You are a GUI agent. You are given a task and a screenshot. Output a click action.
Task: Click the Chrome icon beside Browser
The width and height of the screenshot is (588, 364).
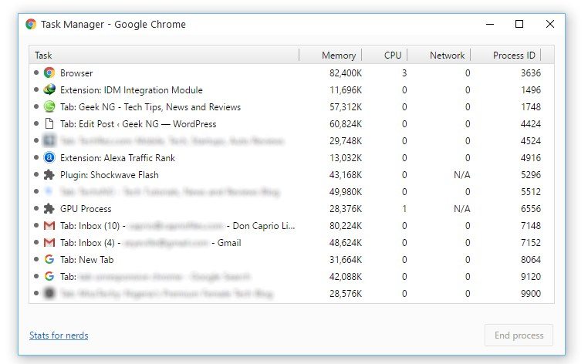[x=49, y=72]
